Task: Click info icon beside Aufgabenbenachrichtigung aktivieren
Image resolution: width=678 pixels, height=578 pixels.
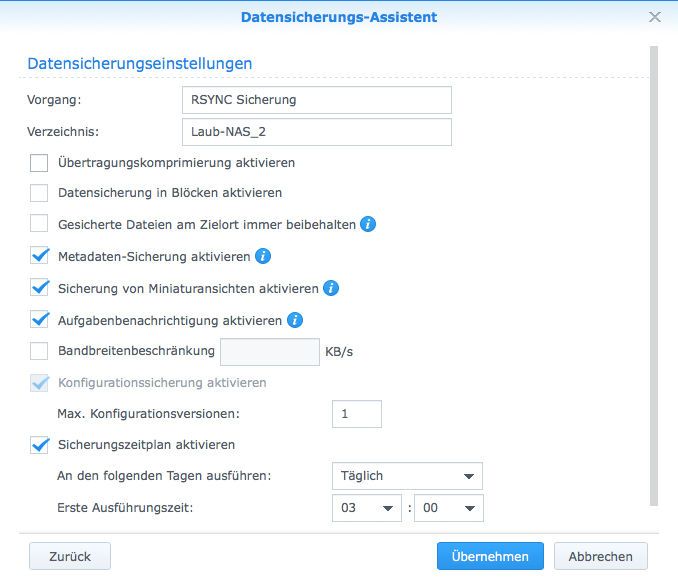Action: click(295, 321)
